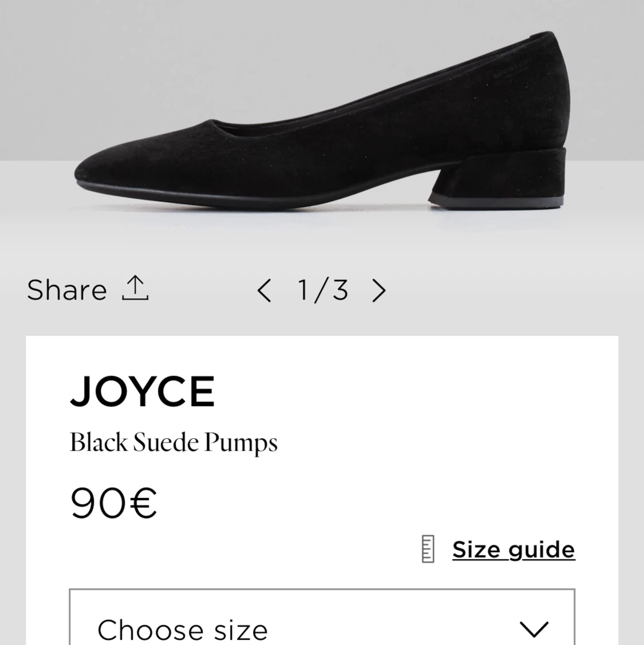Click the Black Suede Pumps subtitle
Image resolution: width=644 pixels, height=645 pixels.
(173, 443)
